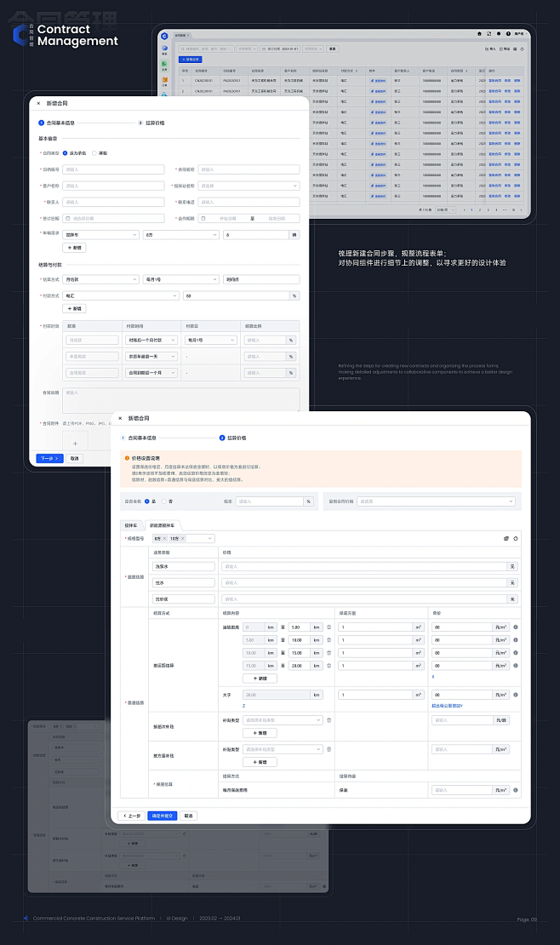Screen dimensions: 560x945
Task: Click info icon beside the first 单价 field
Action: (x=516, y=627)
